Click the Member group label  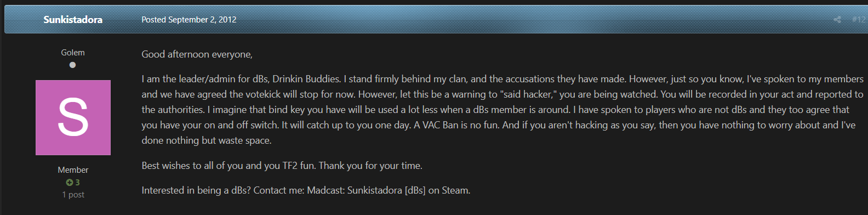(x=73, y=169)
